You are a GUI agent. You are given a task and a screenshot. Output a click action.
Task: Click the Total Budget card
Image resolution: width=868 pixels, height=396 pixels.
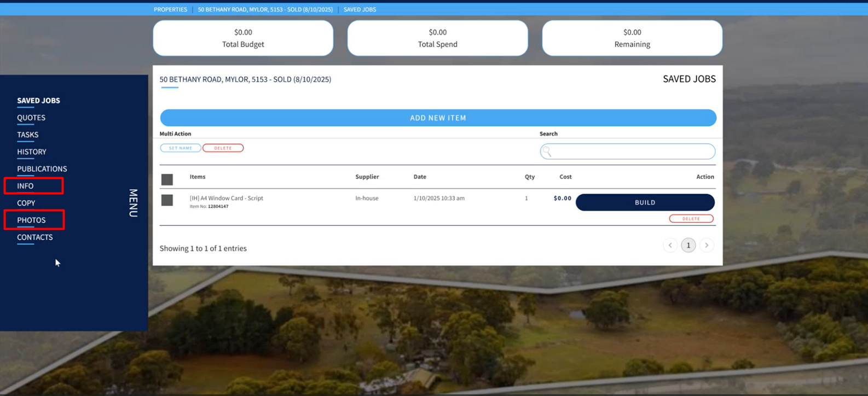coord(243,38)
